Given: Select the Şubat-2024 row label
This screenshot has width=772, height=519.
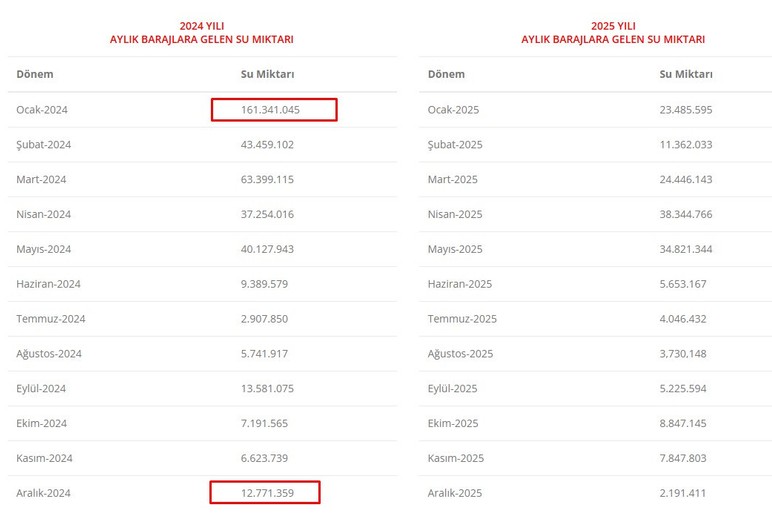Looking at the screenshot, I should pyautogui.click(x=44, y=145).
